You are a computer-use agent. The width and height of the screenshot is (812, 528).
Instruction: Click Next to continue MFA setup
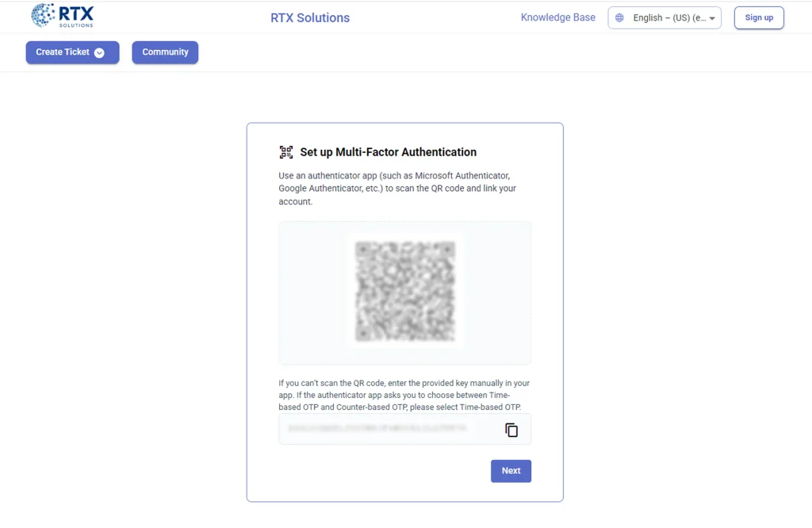(511, 471)
